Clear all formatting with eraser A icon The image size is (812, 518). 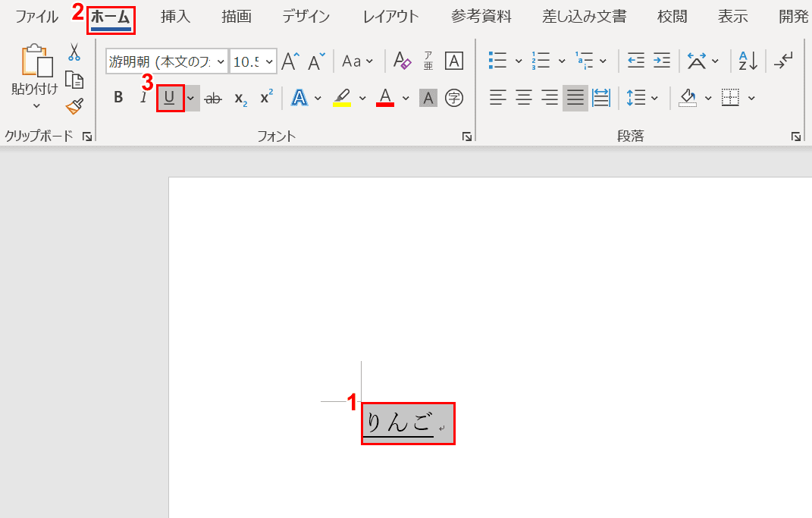point(402,61)
